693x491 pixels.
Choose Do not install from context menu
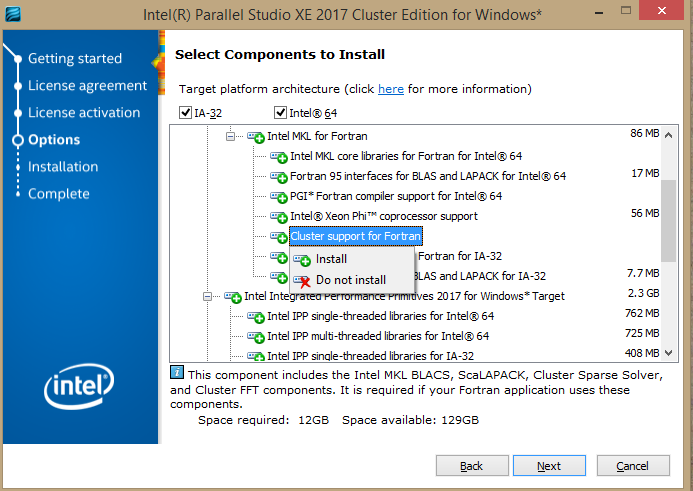350,281
